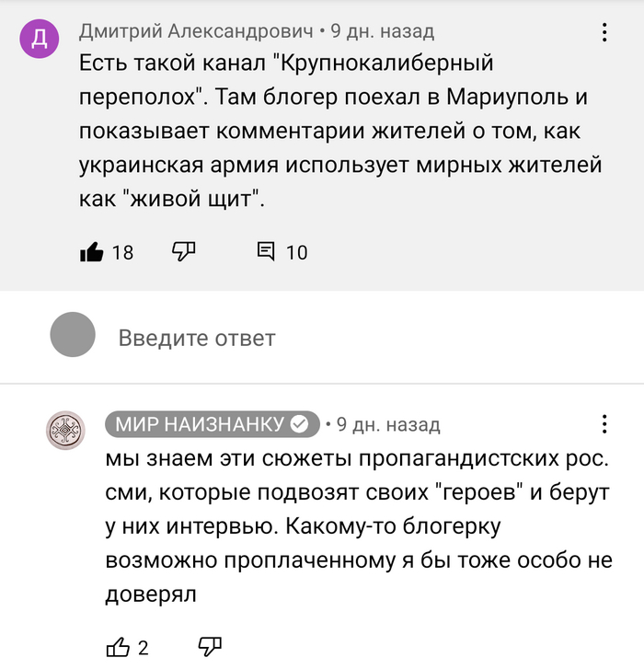Dislike the МИР НАИЗНАНКУ reply

tap(210, 647)
